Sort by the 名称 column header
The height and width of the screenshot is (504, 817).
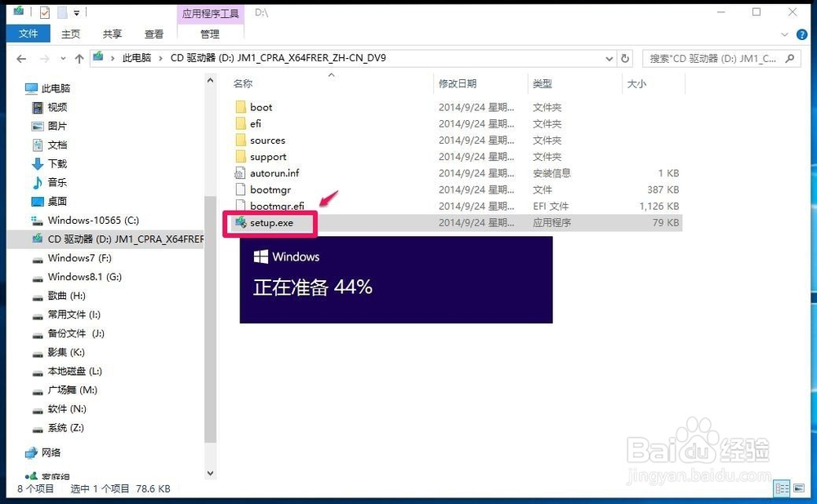243,83
